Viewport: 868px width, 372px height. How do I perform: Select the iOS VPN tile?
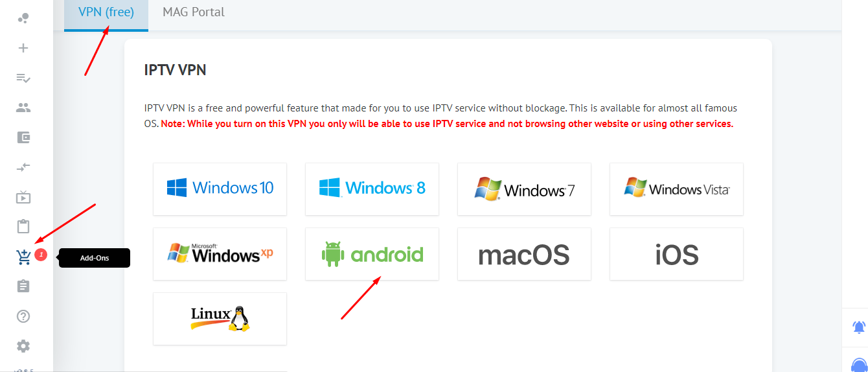[676, 254]
